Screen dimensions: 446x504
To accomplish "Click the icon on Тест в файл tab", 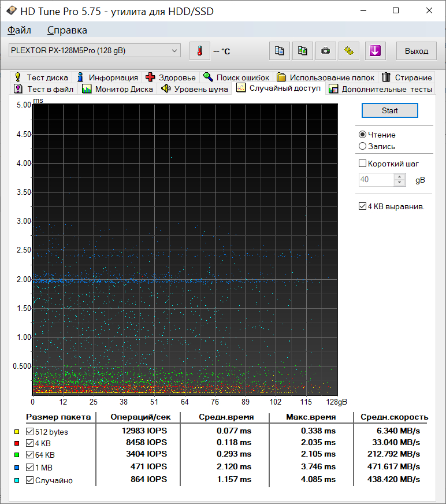I will (18, 88).
